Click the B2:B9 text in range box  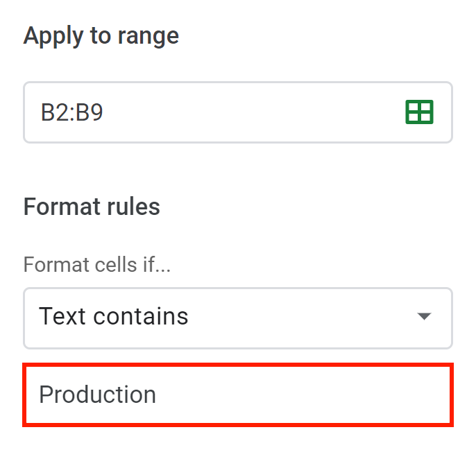pyautogui.click(x=72, y=112)
